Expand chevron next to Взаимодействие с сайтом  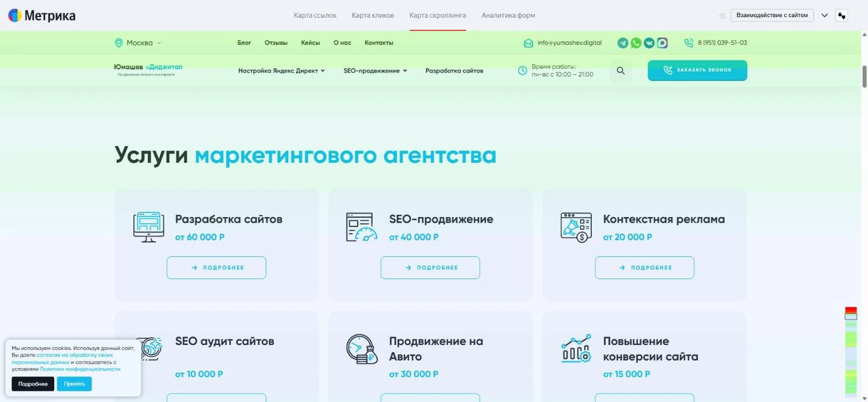(x=824, y=16)
